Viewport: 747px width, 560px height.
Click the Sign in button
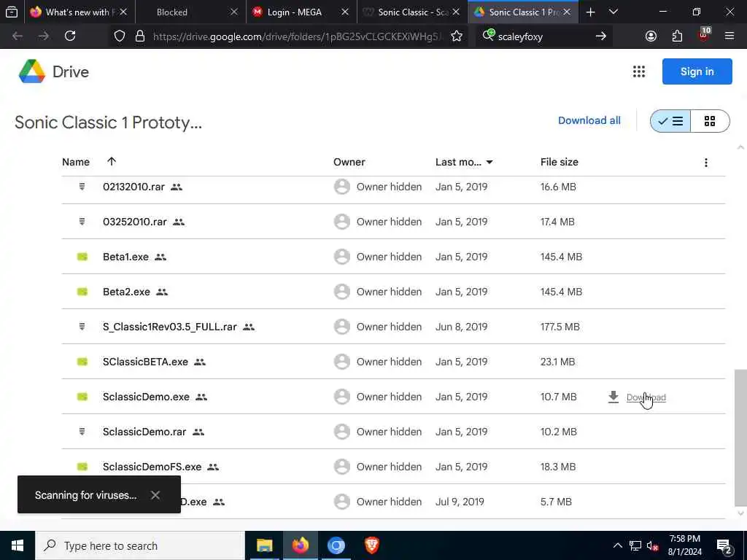click(x=697, y=71)
